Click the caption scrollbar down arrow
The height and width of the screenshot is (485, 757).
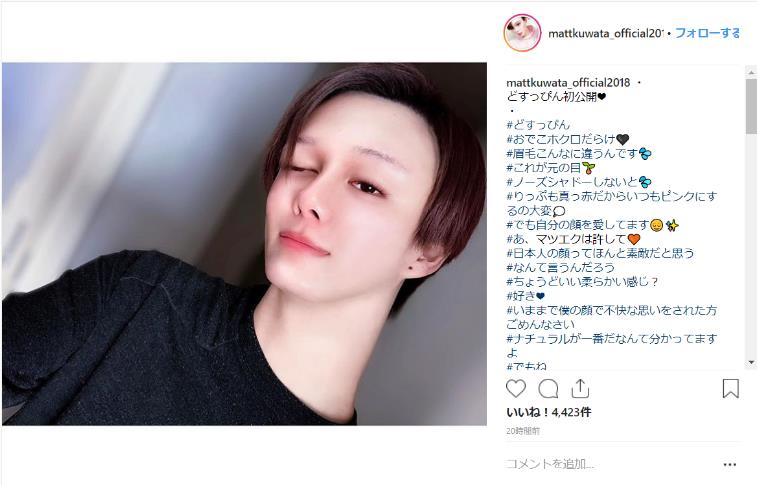pos(751,362)
